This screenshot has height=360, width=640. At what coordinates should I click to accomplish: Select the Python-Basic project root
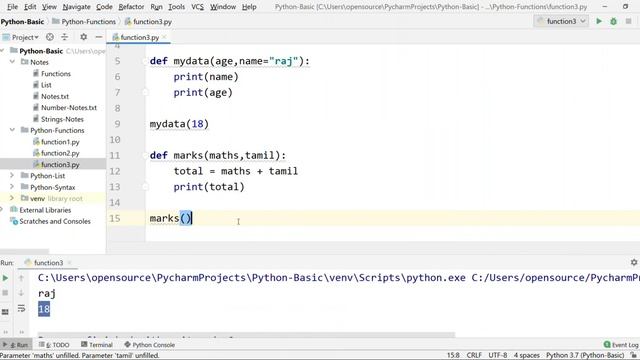coord(41,51)
